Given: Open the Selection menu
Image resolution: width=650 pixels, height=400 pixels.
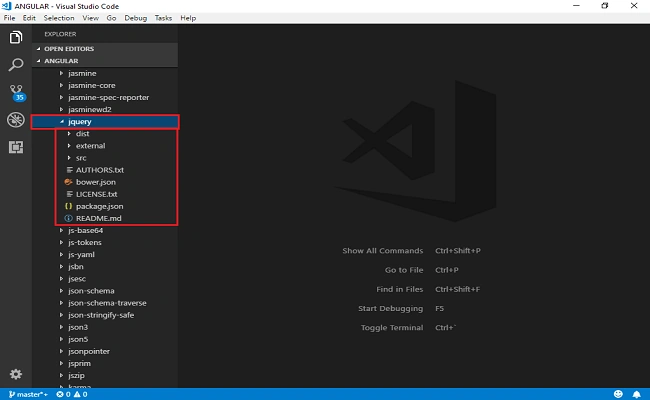Looking at the screenshot, I should [x=59, y=18].
